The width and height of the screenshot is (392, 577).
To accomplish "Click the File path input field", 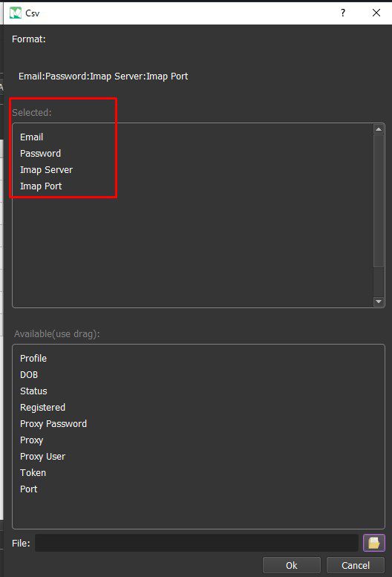I will 197,543.
